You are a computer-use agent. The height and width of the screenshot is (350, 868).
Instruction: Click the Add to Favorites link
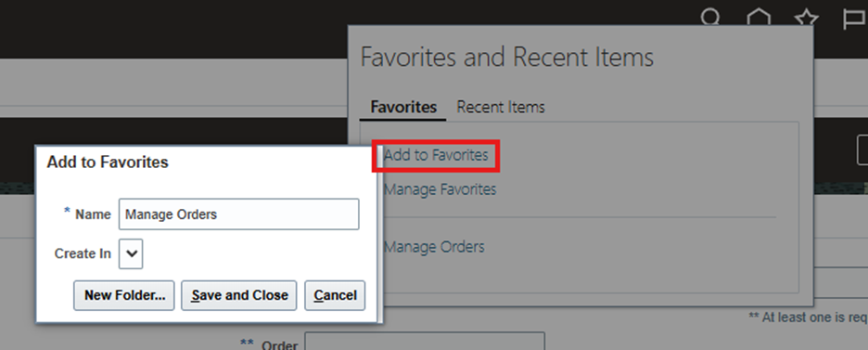(436, 155)
